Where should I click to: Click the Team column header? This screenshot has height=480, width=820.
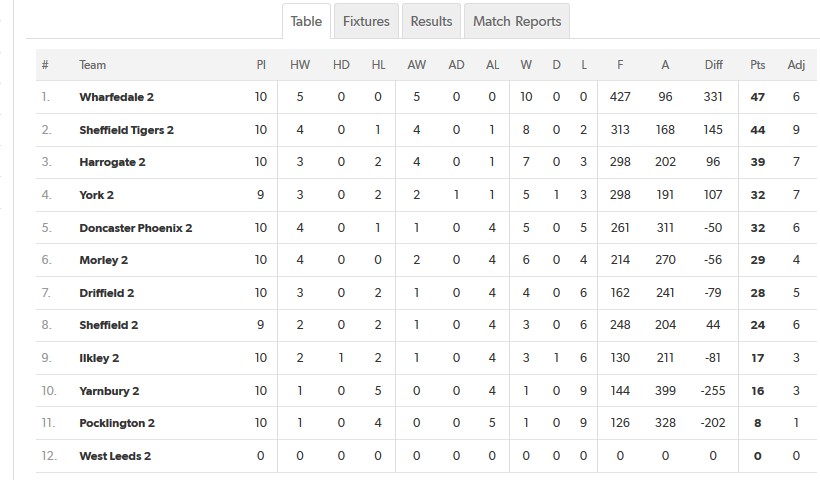pyautogui.click(x=93, y=65)
